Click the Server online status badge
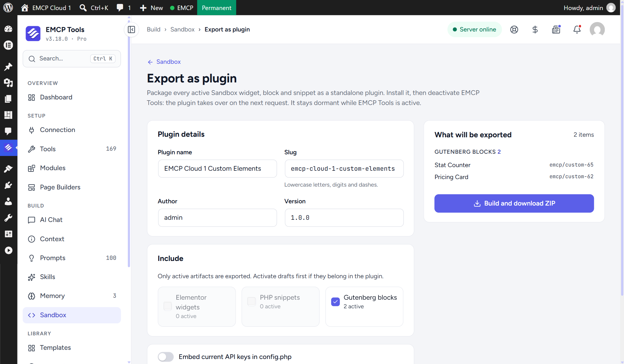The height and width of the screenshot is (364, 624). [474, 30]
